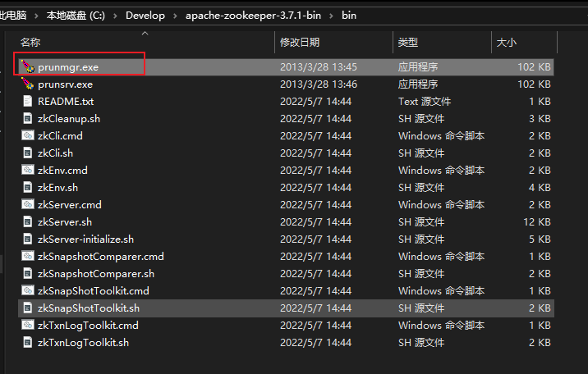The width and height of the screenshot is (588, 374).
Task: Click the Windows 命令脚本 type of zkServer.cmd
Action: click(441, 205)
